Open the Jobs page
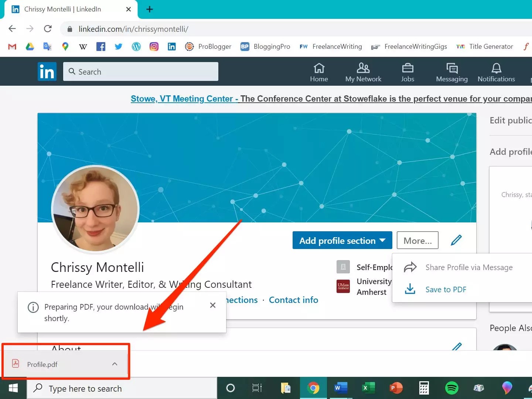 point(407,72)
